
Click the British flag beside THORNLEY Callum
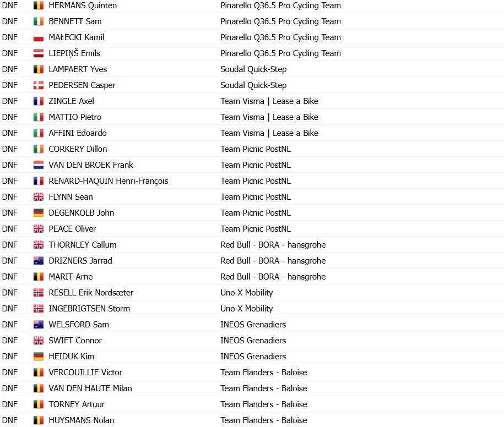(x=38, y=245)
